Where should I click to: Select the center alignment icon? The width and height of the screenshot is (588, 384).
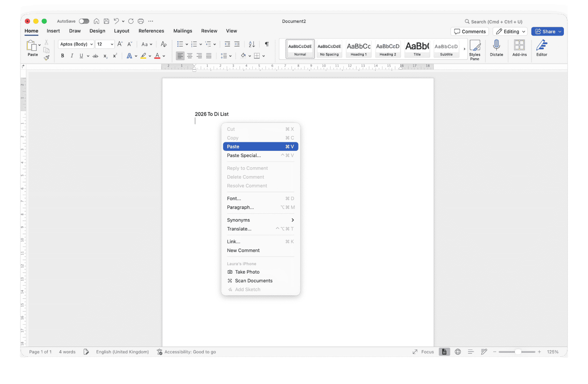click(189, 56)
